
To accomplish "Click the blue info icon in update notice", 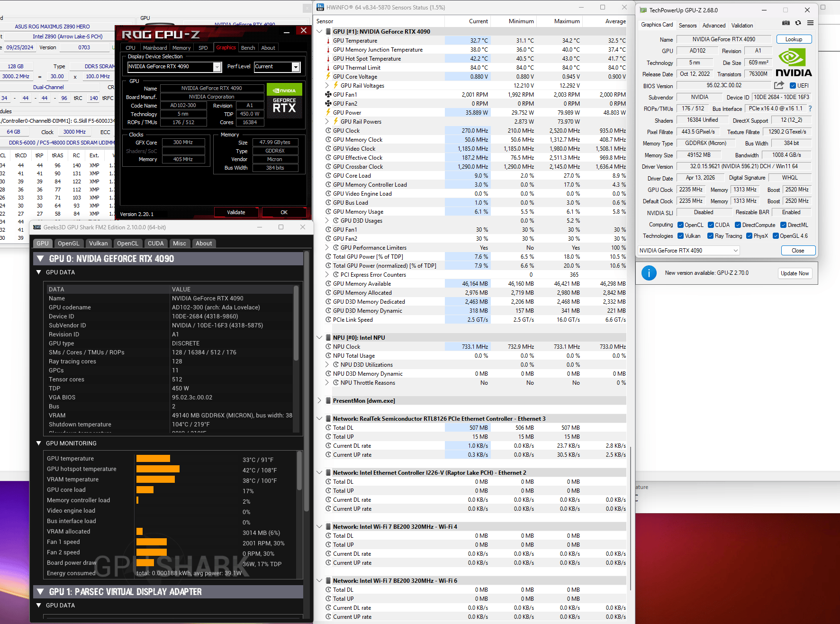I will pos(649,273).
